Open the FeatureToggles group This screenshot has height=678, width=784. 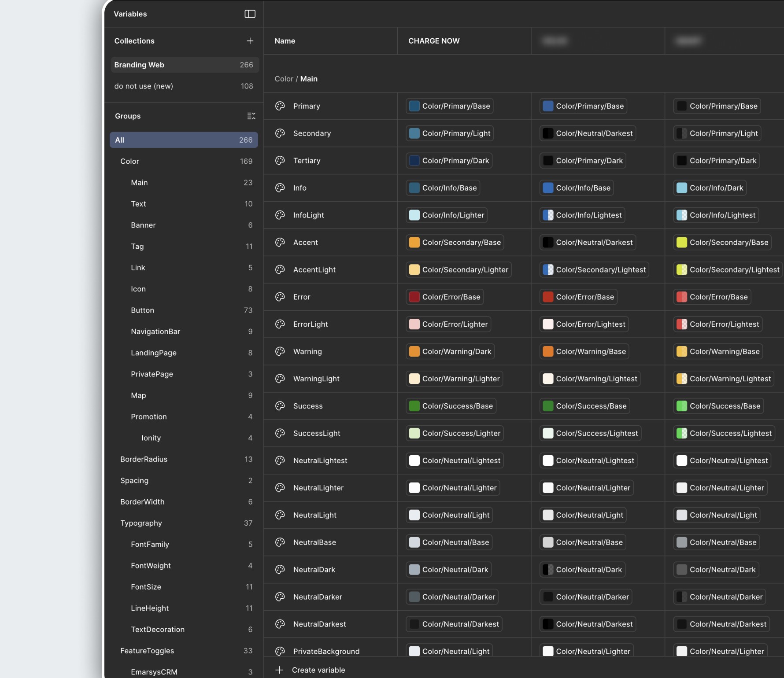pos(184,651)
